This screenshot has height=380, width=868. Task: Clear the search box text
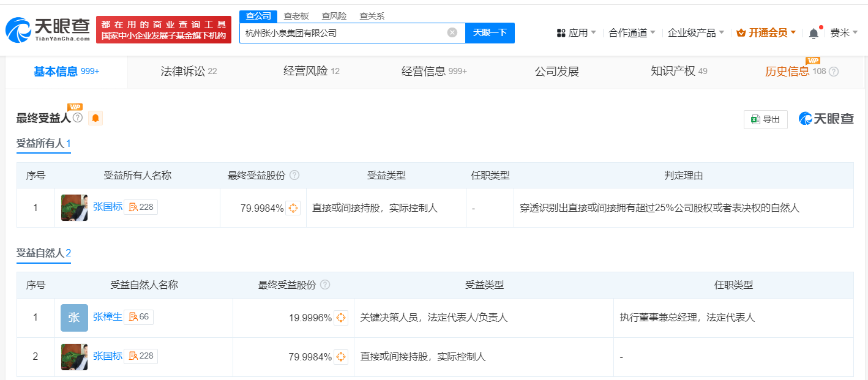[452, 33]
